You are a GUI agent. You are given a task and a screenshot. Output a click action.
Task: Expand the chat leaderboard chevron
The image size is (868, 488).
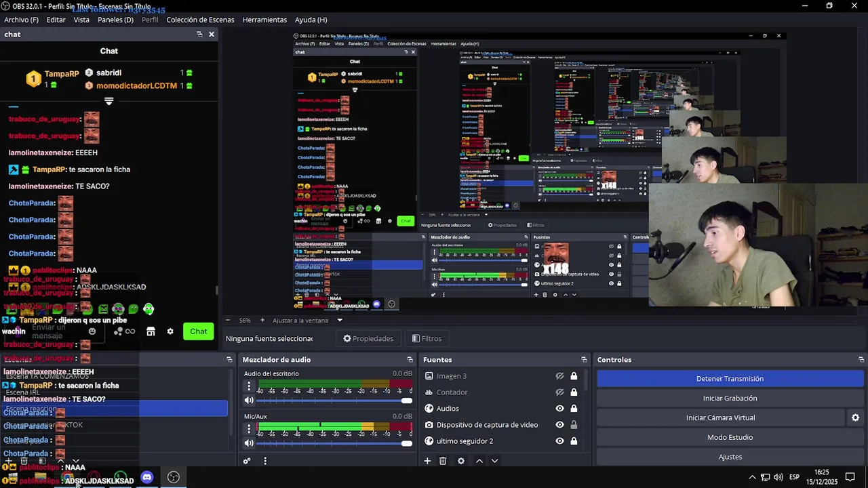click(x=108, y=101)
